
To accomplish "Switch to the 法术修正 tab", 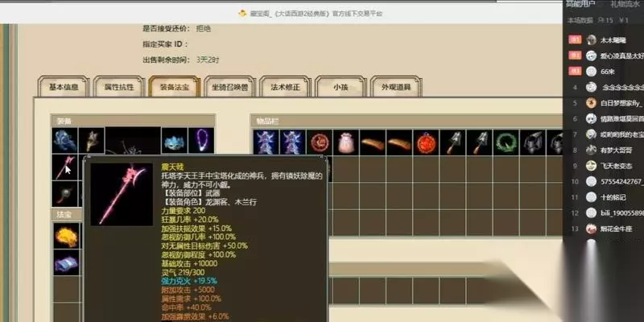I will coord(285,87).
